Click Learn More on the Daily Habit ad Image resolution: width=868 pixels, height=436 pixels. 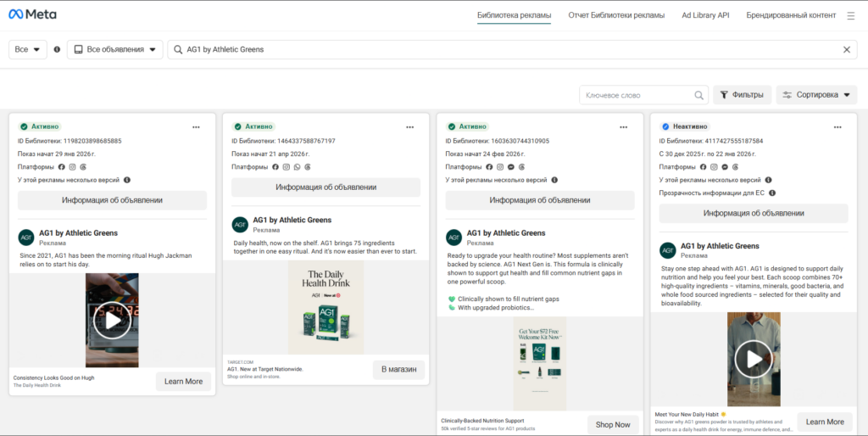tap(825, 422)
